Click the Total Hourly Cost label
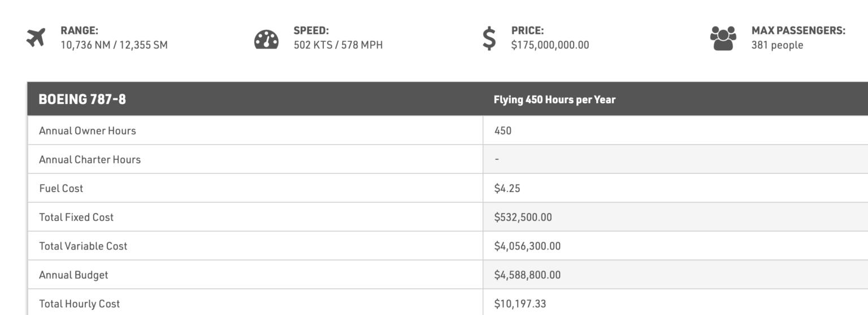 tap(80, 304)
